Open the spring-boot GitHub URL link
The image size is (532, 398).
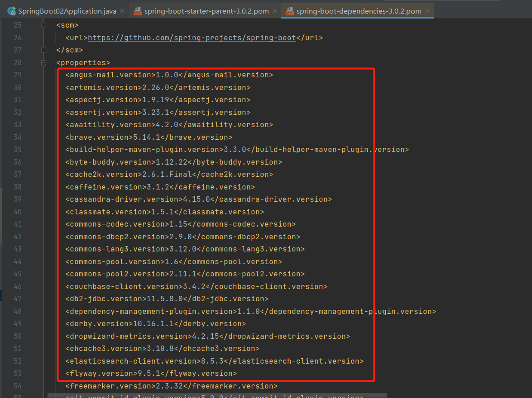[192, 38]
